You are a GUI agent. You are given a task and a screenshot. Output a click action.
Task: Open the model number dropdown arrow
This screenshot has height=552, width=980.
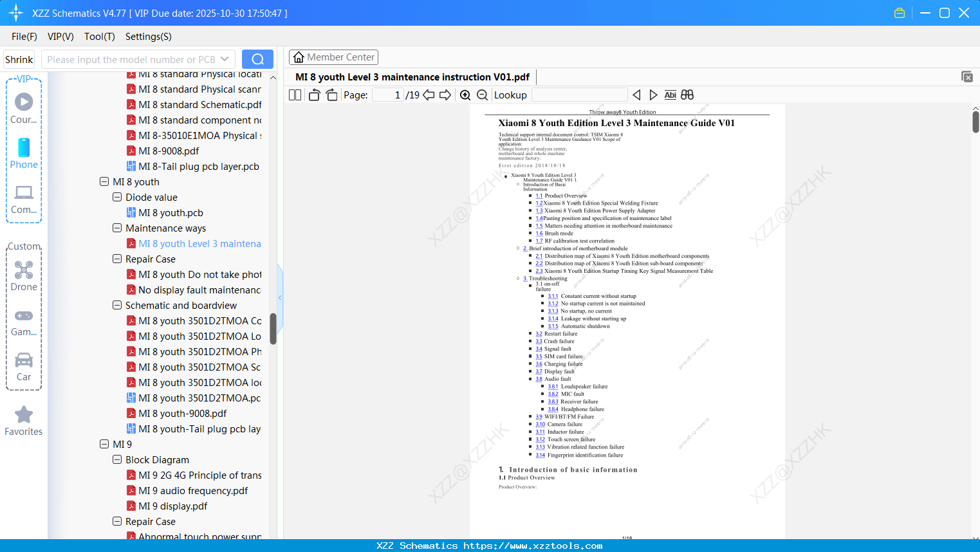coord(225,59)
